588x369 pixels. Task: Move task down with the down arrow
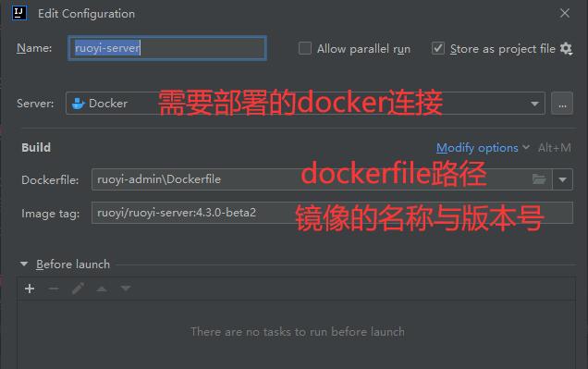point(126,289)
